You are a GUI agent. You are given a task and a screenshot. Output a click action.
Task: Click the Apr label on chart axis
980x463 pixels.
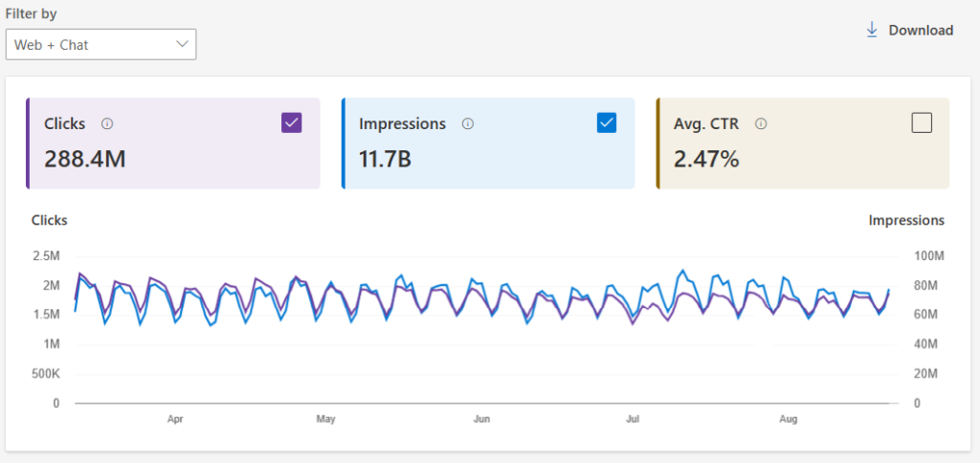coord(175,419)
